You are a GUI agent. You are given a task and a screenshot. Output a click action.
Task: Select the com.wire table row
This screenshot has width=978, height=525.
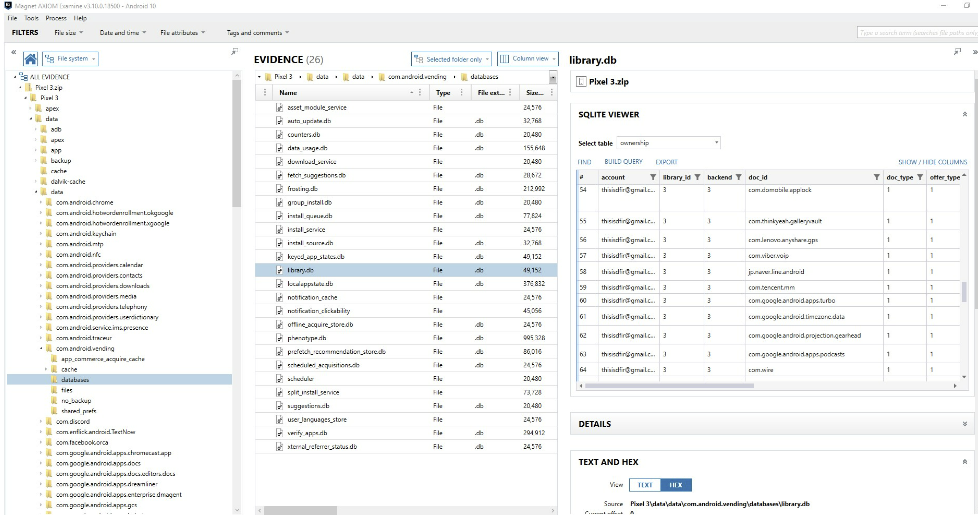click(768, 370)
